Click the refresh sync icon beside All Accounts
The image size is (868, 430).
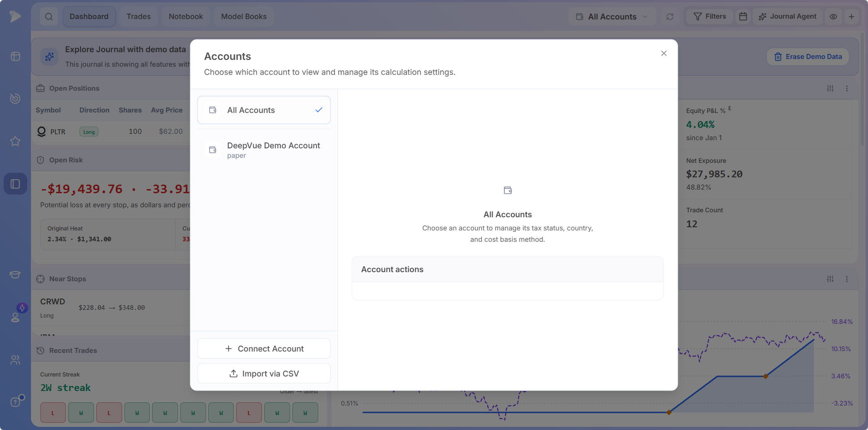click(x=670, y=17)
